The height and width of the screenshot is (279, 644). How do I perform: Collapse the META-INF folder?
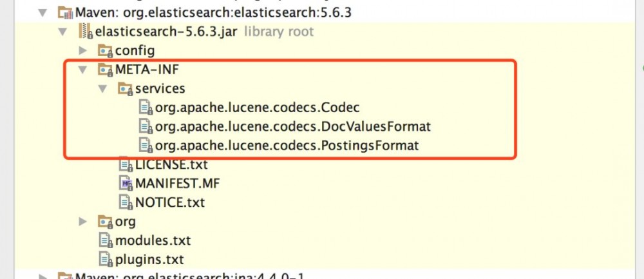82,70
